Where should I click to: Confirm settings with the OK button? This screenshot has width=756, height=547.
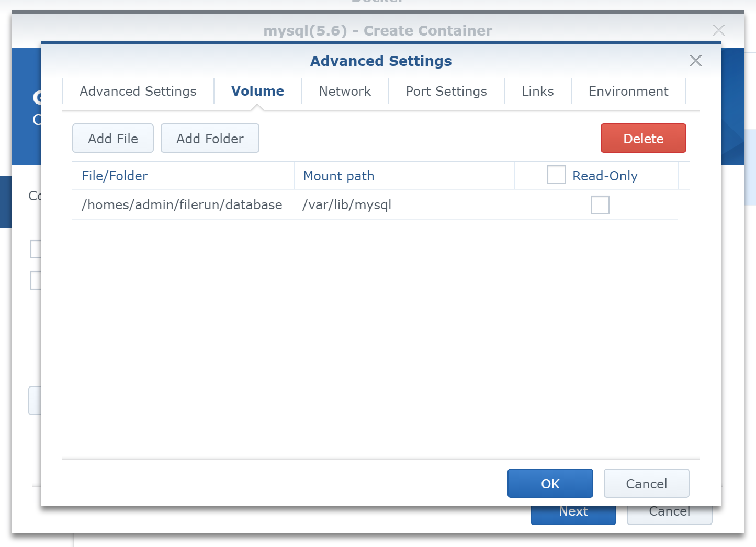(550, 484)
